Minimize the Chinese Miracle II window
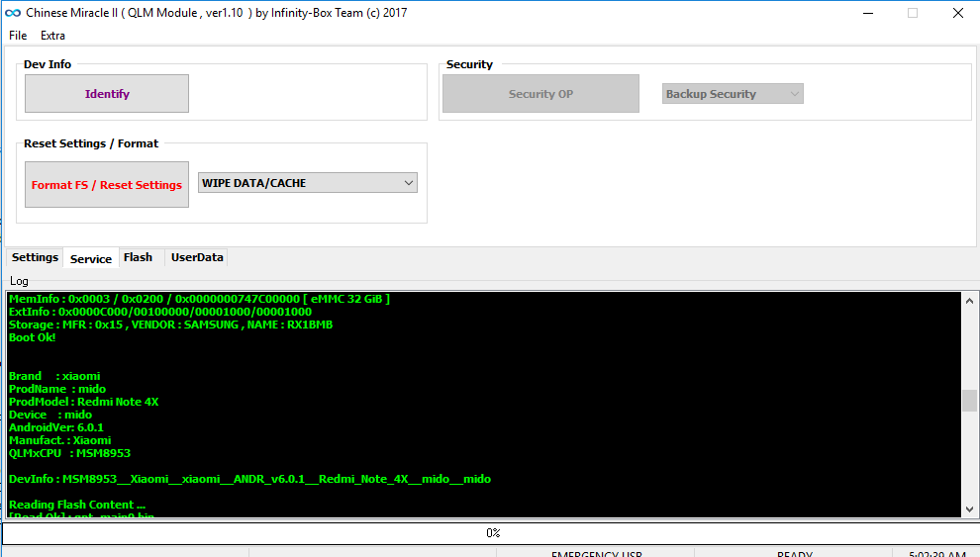This screenshot has height=557, width=980. (x=866, y=13)
